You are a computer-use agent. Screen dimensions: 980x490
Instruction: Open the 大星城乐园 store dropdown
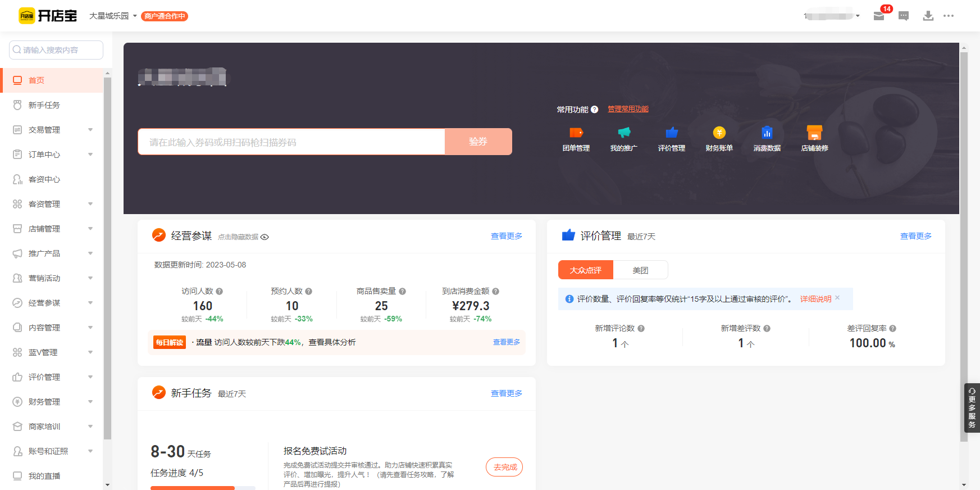point(113,16)
